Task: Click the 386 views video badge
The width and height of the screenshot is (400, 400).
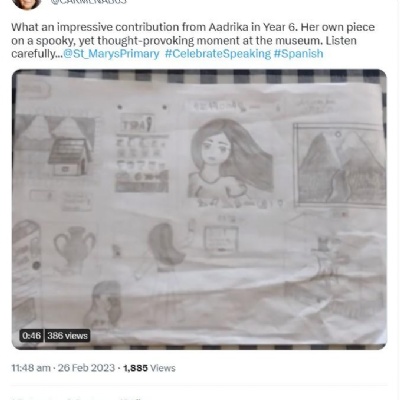Action: (67, 335)
